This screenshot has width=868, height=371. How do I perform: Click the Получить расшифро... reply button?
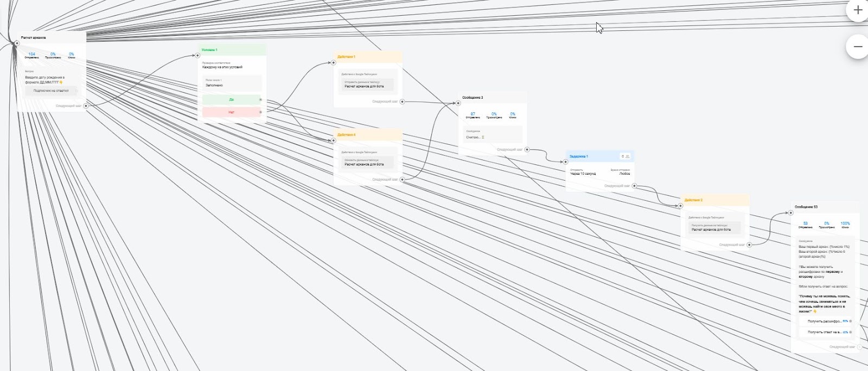825,321
